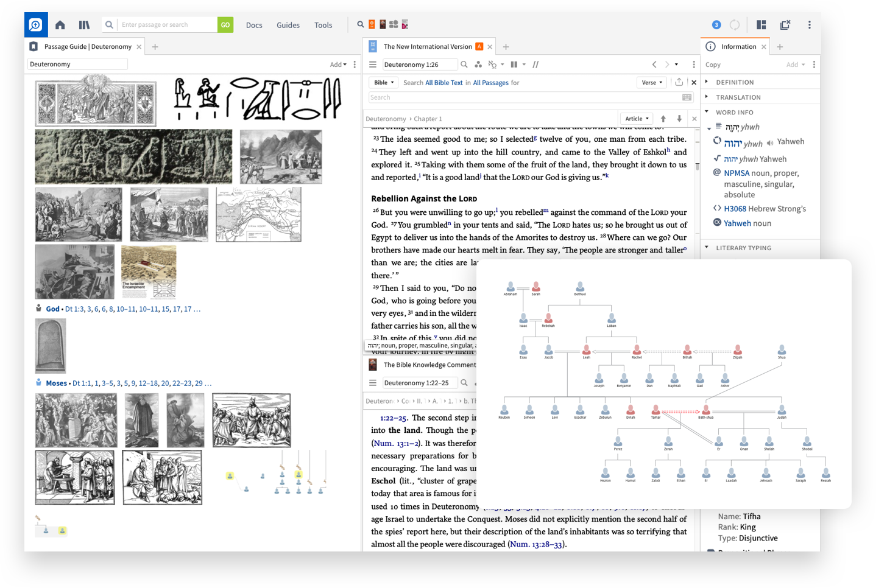Image resolution: width=887 pixels, height=588 pixels.
Task: Go to the Home page icon
Action: click(60, 25)
